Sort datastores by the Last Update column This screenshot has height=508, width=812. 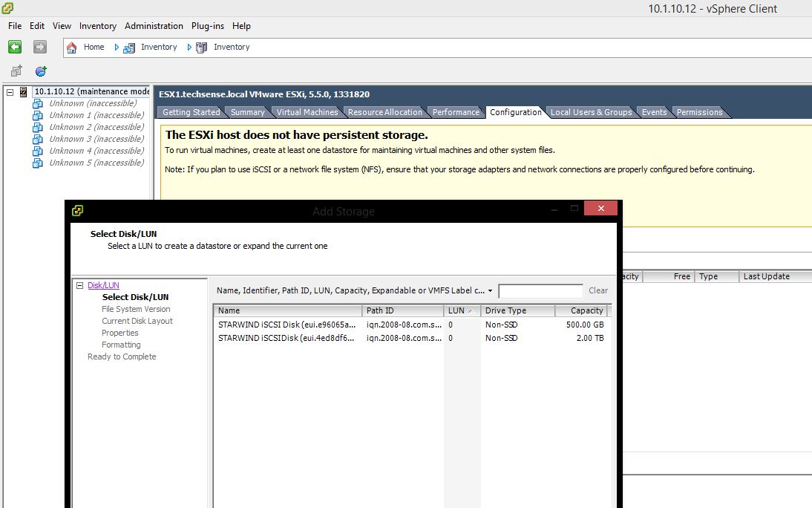(x=775, y=277)
